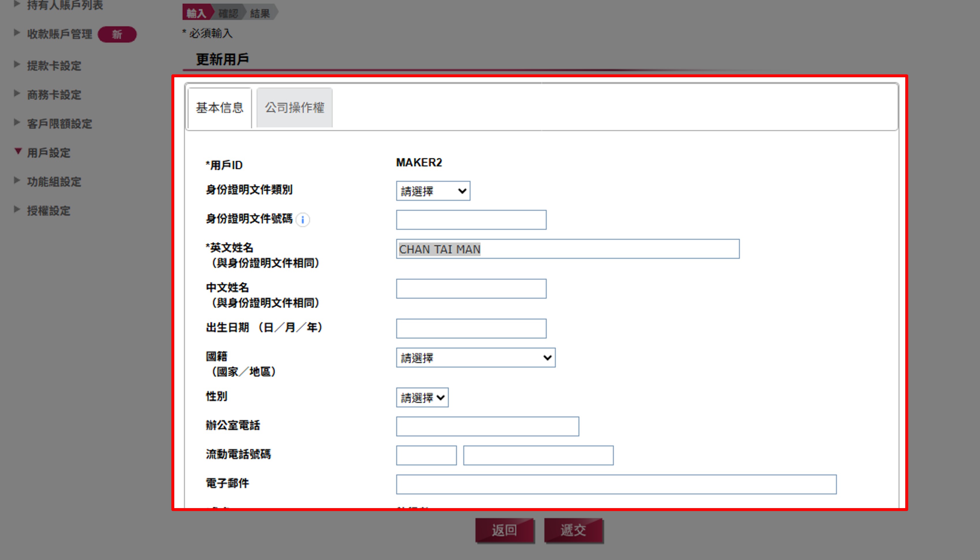The height and width of the screenshot is (560, 980).
Task: Click the 電子郵件 email input field
Action: click(616, 484)
